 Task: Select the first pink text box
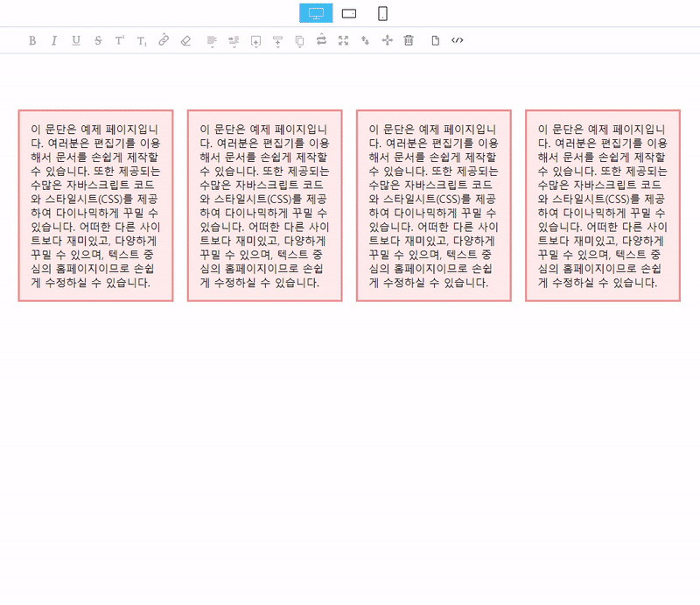point(95,206)
